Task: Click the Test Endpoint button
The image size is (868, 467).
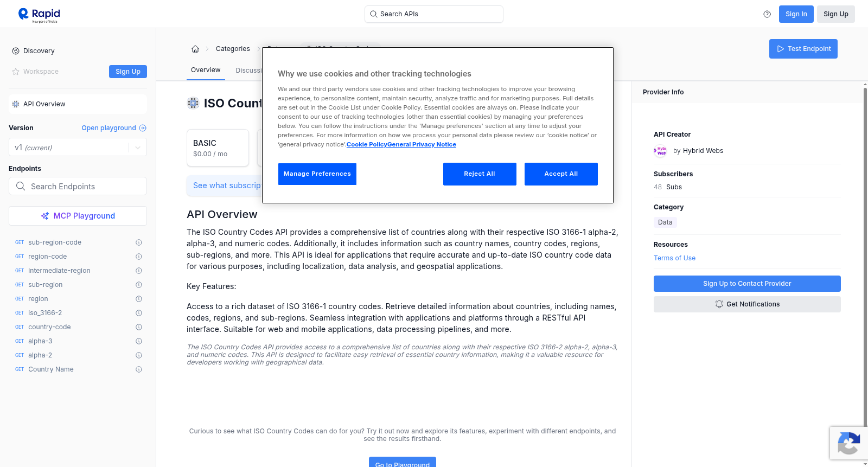Action: 803,49
